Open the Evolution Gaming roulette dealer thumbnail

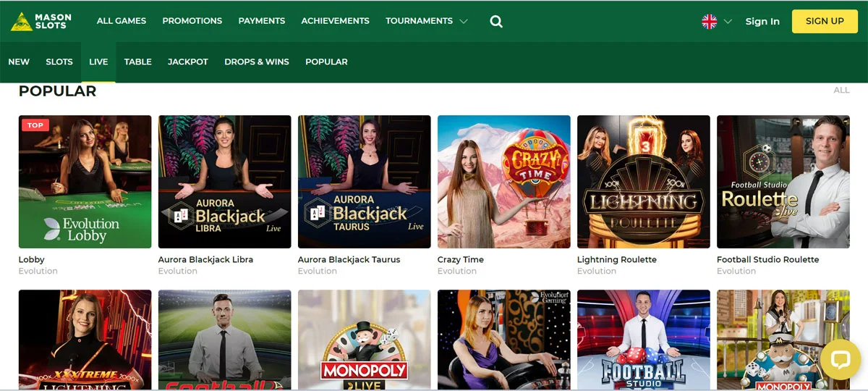click(504, 340)
